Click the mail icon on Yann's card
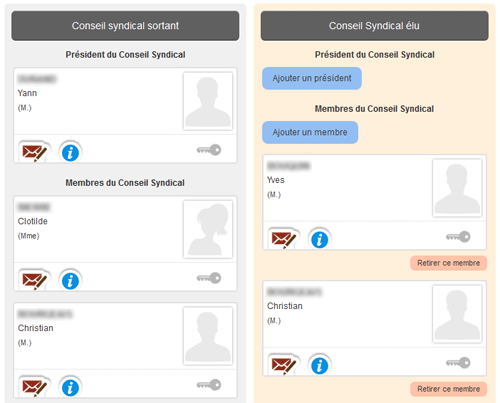Viewport: 500px width, 403px height. point(34,152)
